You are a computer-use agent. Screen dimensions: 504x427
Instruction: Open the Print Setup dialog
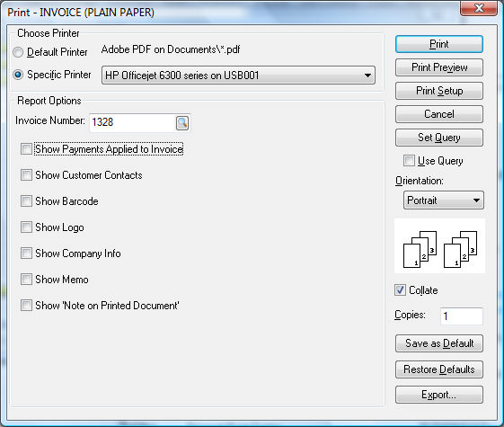point(439,91)
